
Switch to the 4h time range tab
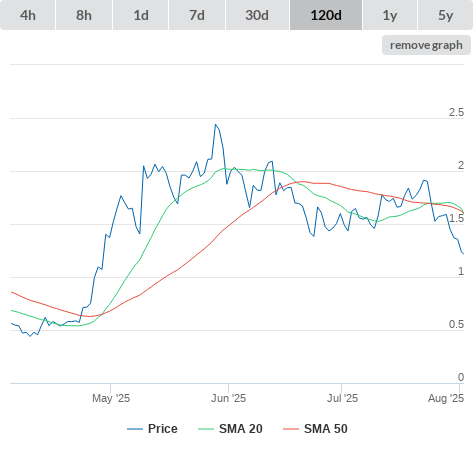(28, 15)
